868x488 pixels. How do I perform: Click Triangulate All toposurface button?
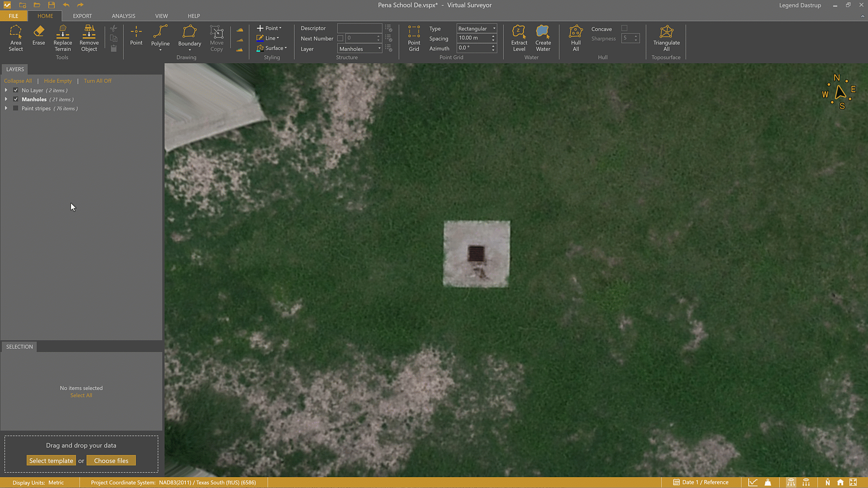pos(666,38)
